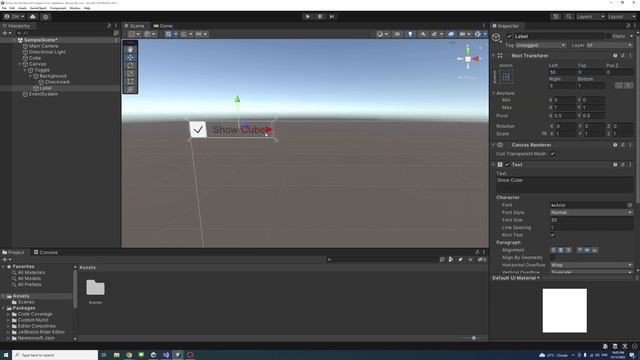The width and height of the screenshot is (640, 360).
Task: Select the Transform tool in Scene tools
Action: click(x=130, y=89)
